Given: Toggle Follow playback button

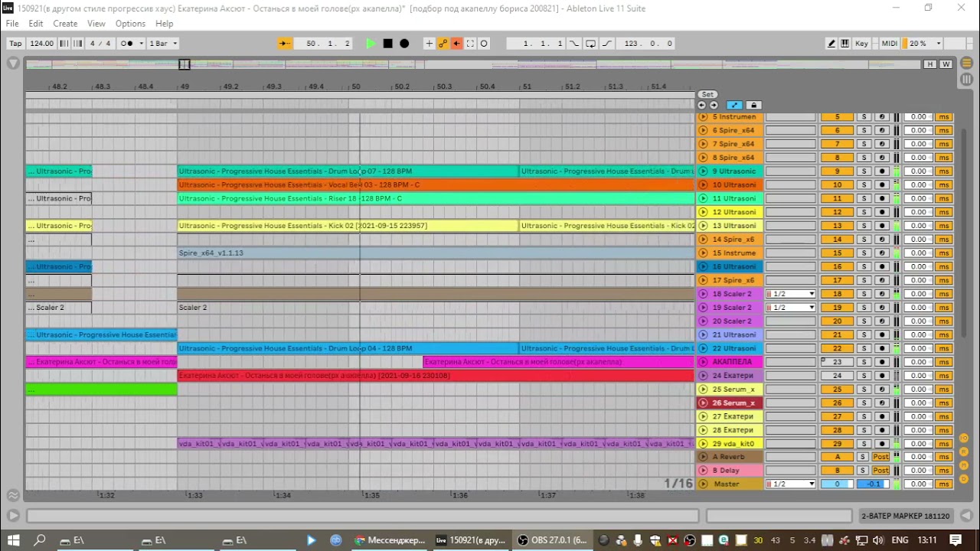Looking at the screenshot, I should [x=285, y=44].
